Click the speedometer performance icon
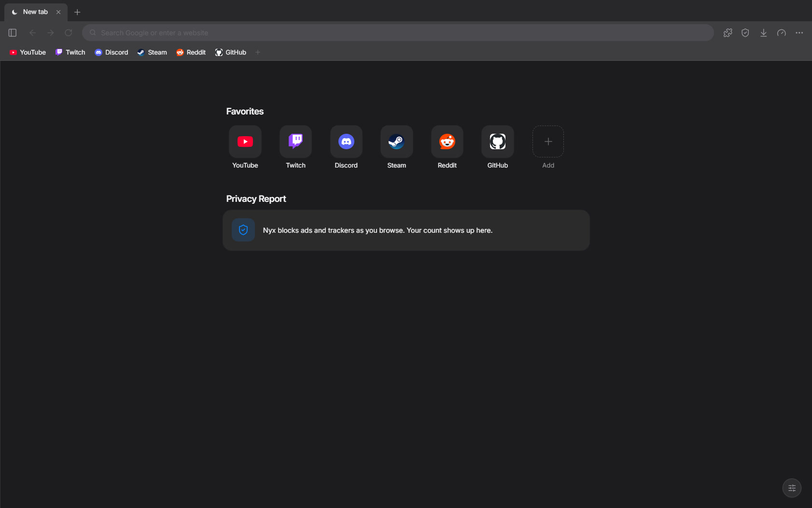This screenshot has width=812, height=508. click(782, 33)
